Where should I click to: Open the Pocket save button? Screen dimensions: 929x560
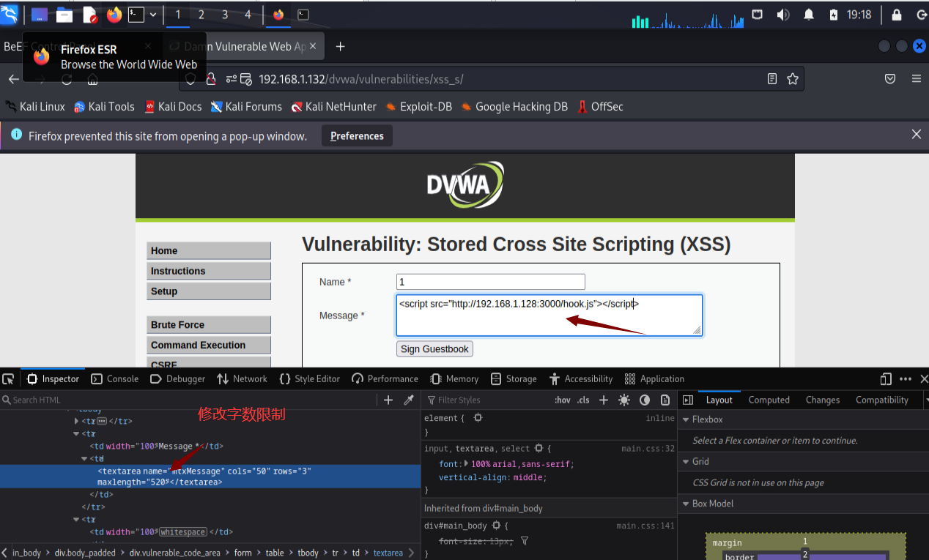[890, 79]
